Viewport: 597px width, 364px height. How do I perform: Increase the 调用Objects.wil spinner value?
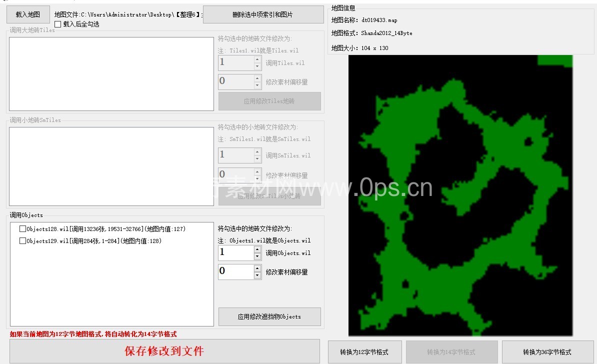(257, 249)
